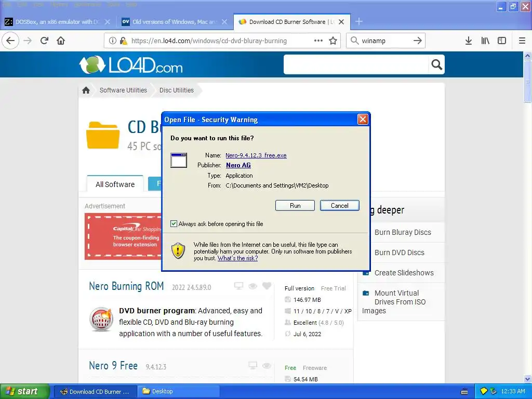Open page actions three-dot menu
This screenshot has width=532, height=399.
(x=318, y=41)
